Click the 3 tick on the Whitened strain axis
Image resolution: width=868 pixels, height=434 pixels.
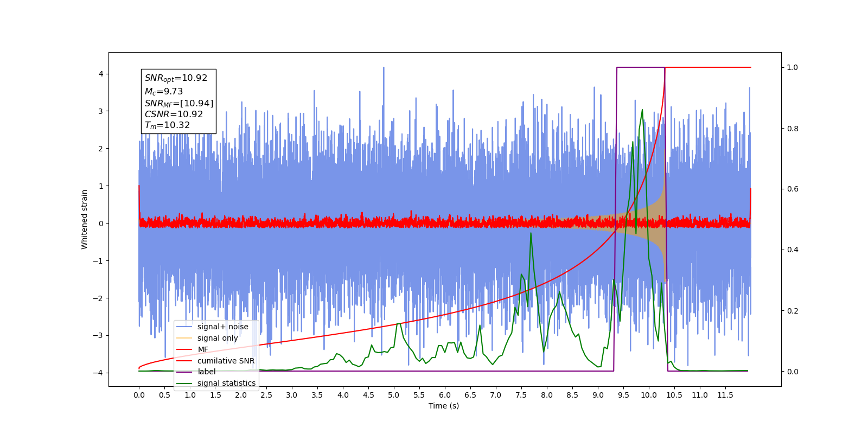tap(101, 111)
